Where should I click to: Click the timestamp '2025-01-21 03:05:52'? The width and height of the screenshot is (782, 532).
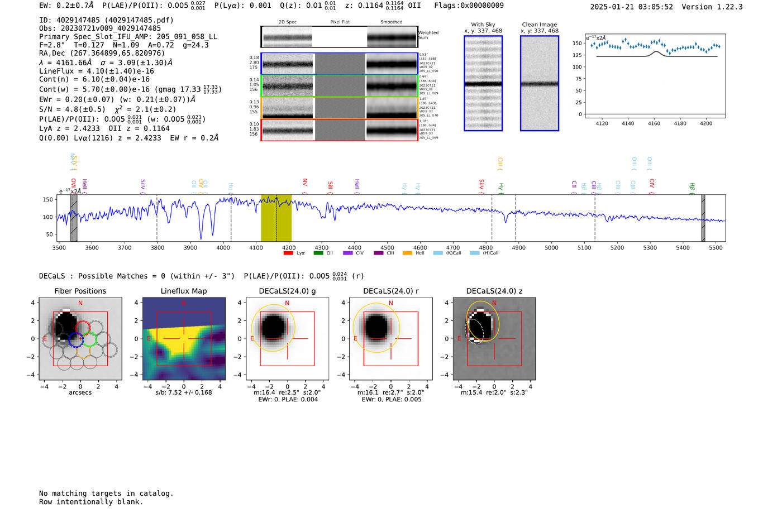(632, 7)
